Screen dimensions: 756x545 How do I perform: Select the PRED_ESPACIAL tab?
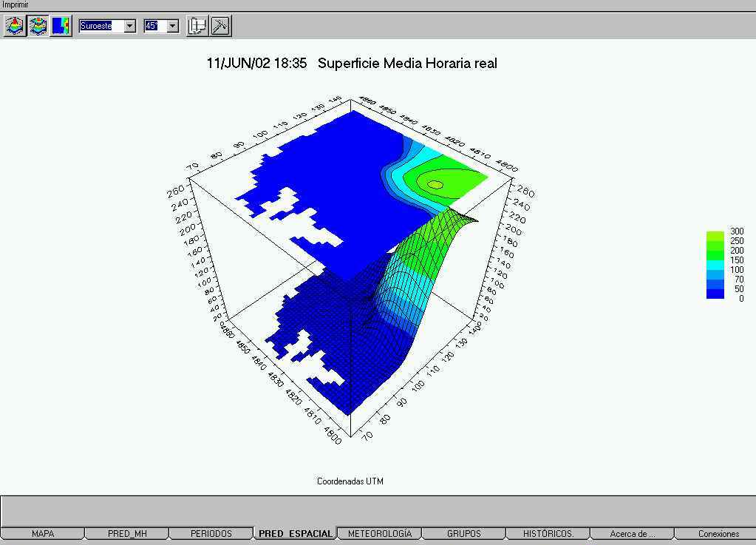(x=295, y=533)
